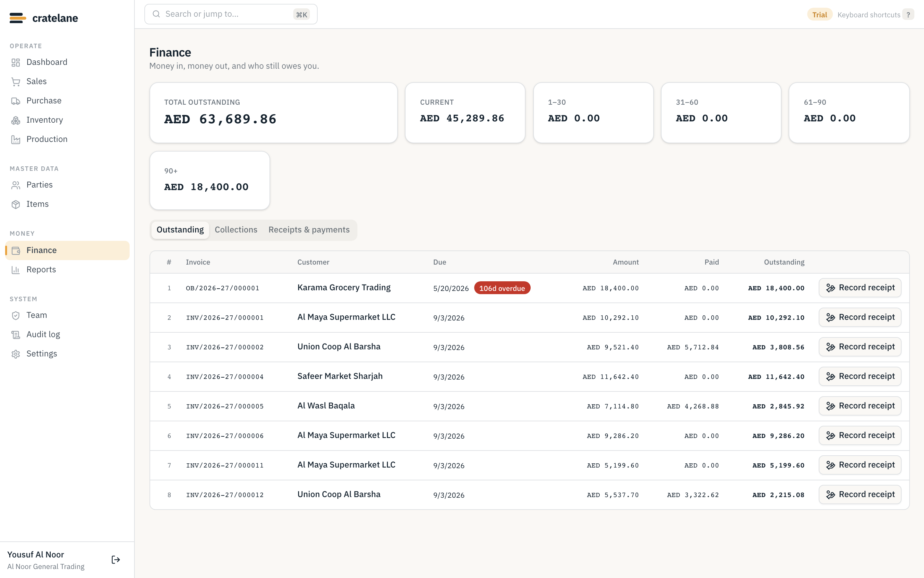Viewport: 924px width, 578px height.
Task: Open Team in sidebar
Action: (x=68, y=315)
